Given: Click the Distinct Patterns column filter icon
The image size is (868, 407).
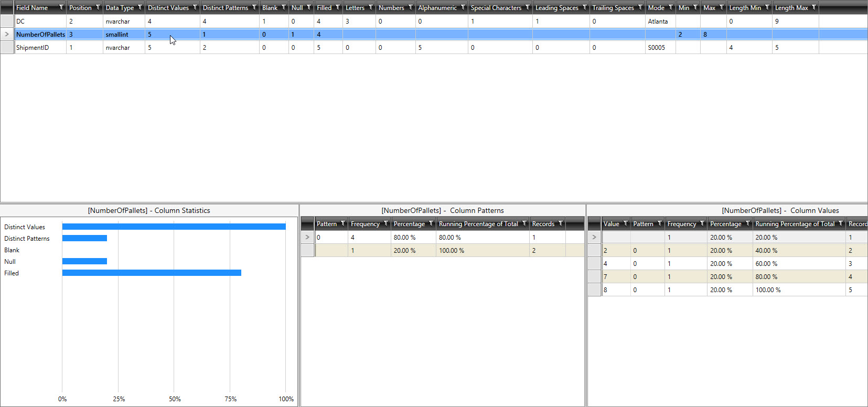Looking at the screenshot, I should coord(254,7).
